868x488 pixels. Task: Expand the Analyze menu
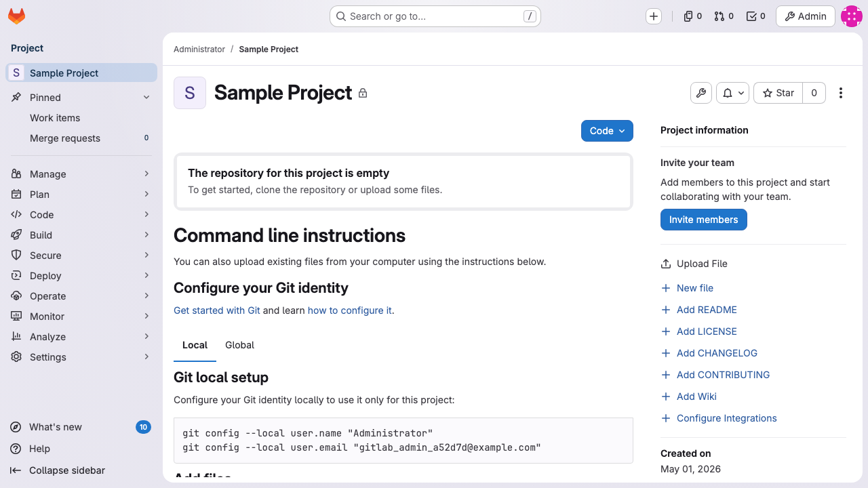81,337
